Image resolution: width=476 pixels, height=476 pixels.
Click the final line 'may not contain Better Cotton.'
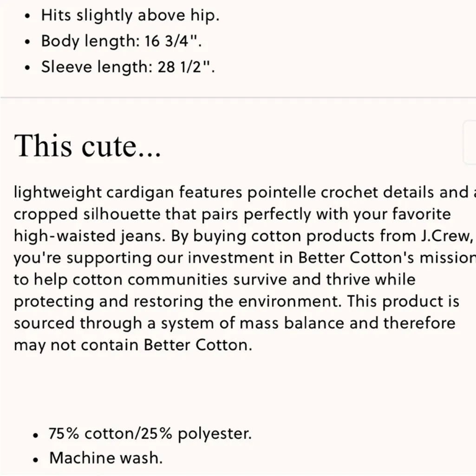(133, 345)
